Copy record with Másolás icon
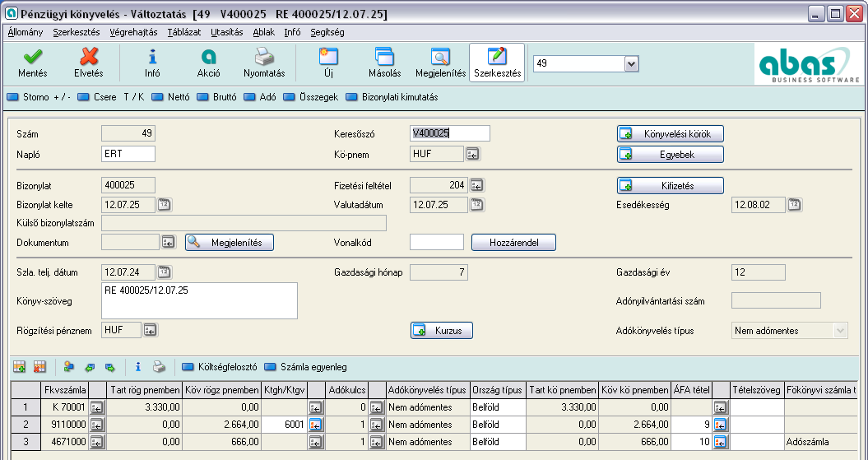Image resolution: width=868 pixels, height=460 pixels. click(385, 57)
